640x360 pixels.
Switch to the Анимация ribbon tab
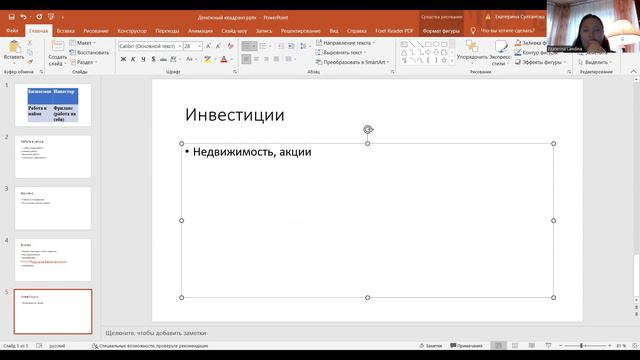200,31
